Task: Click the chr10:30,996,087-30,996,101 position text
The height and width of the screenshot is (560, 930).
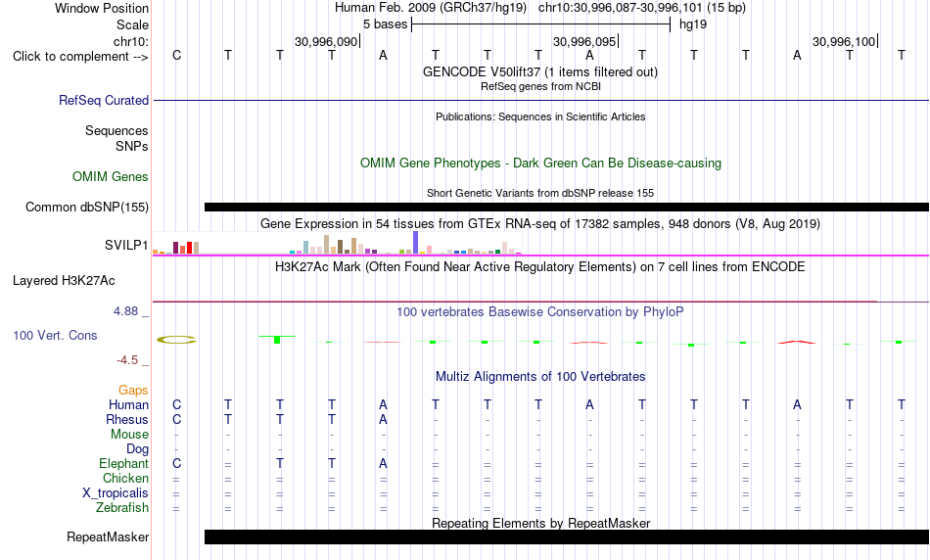Action: click(x=620, y=8)
